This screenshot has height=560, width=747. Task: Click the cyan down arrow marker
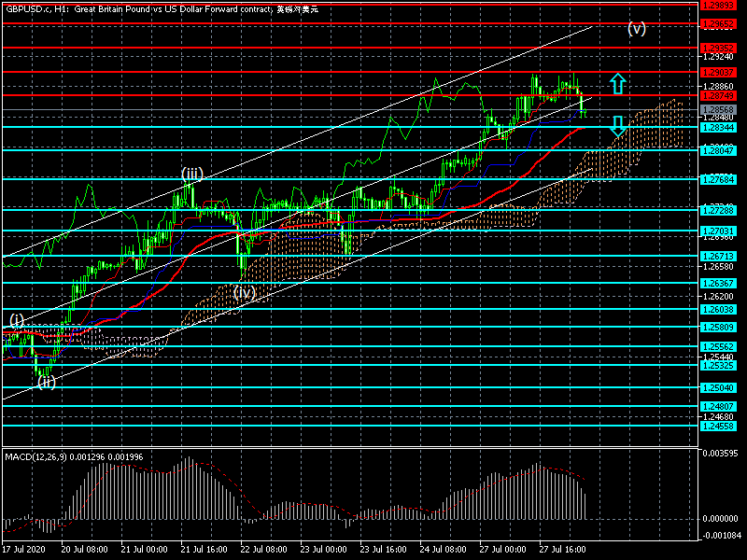tap(617, 126)
